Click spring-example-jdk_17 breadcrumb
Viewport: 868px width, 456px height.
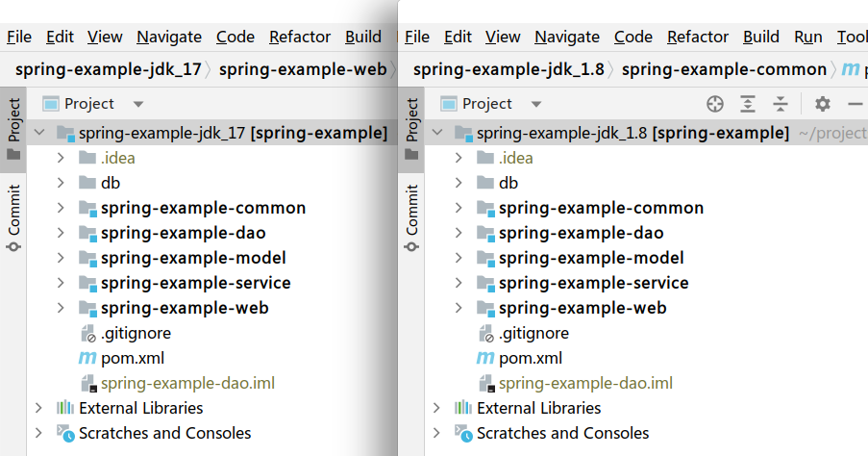point(109,69)
